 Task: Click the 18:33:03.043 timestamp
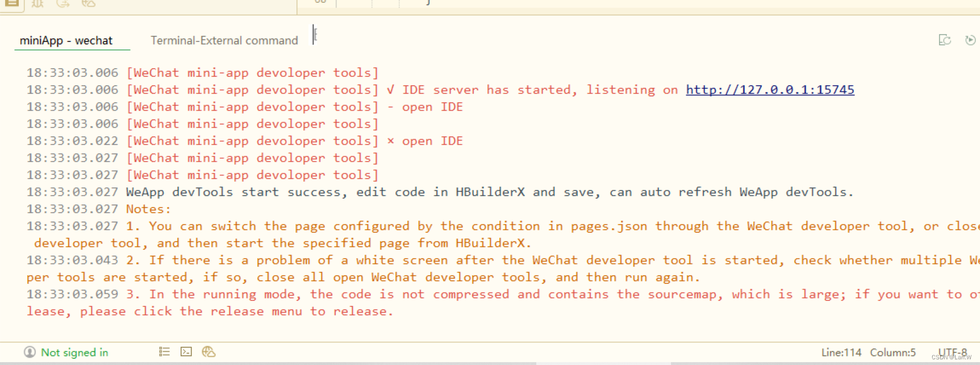click(72, 260)
